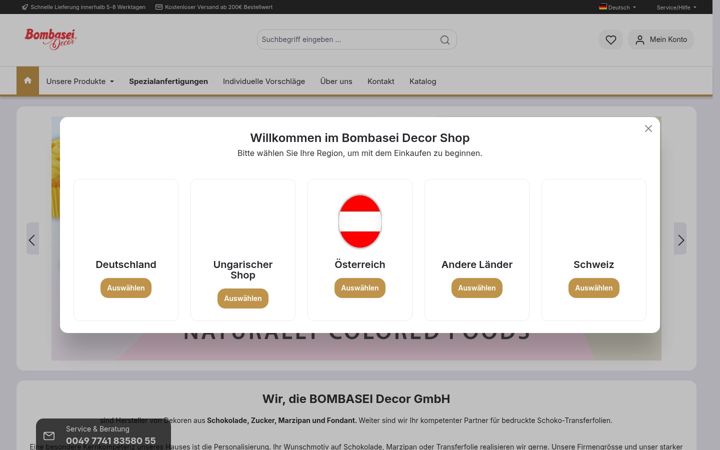Click Österreich region heading

tap(360, 264)
